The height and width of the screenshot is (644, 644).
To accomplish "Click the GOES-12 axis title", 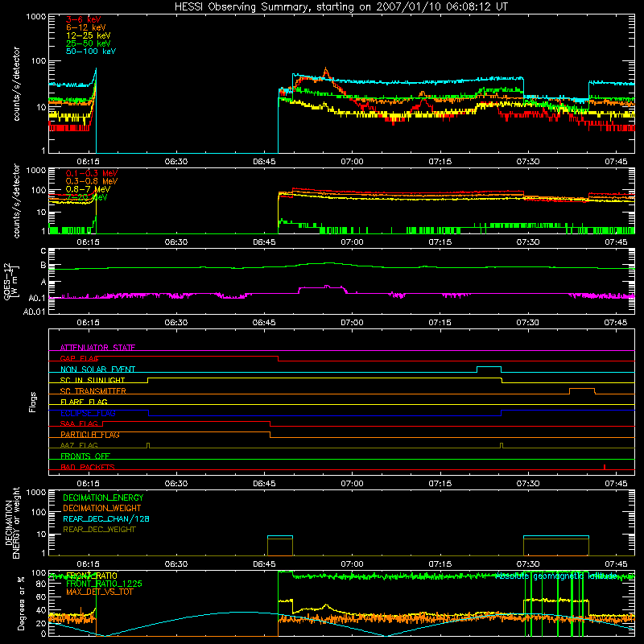I will pyautogui.click(x=11, y=282).
